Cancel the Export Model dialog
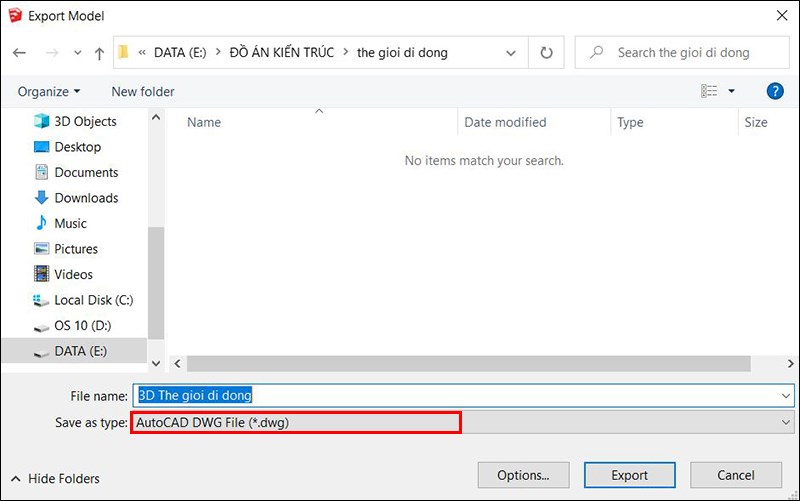The height and width of the screenshot is (501, 800). (x=736, y=475)
